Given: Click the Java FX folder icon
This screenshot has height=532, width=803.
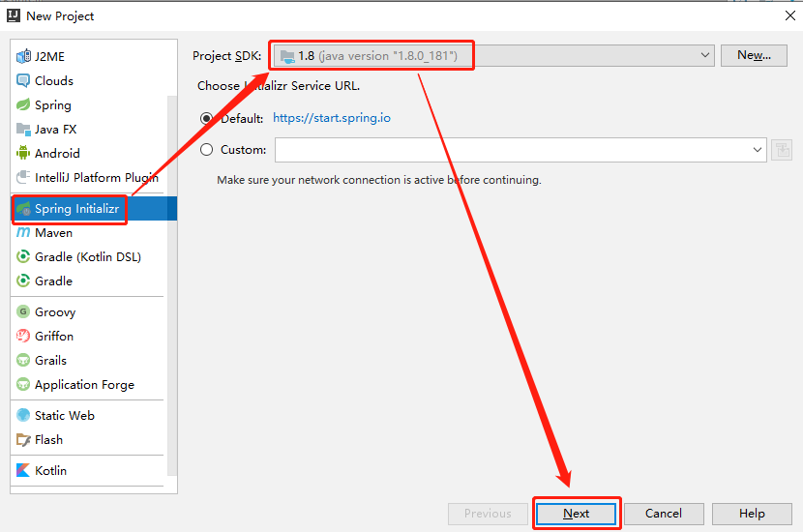Looking at the screenshot, I should click(23, 129).
